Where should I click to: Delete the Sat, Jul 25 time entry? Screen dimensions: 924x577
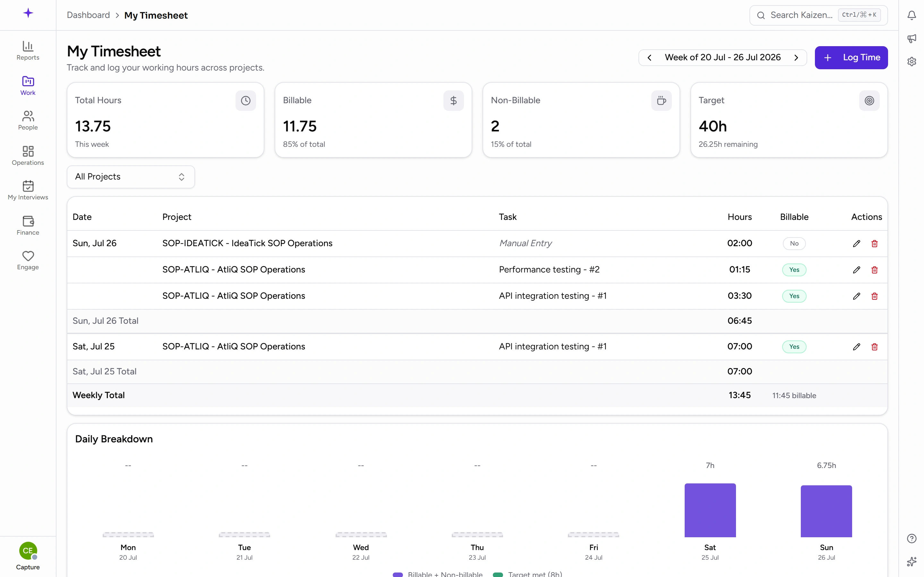874,347
